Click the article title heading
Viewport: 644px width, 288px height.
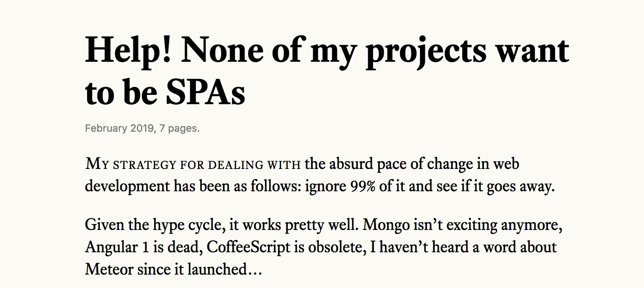(327, 71)
